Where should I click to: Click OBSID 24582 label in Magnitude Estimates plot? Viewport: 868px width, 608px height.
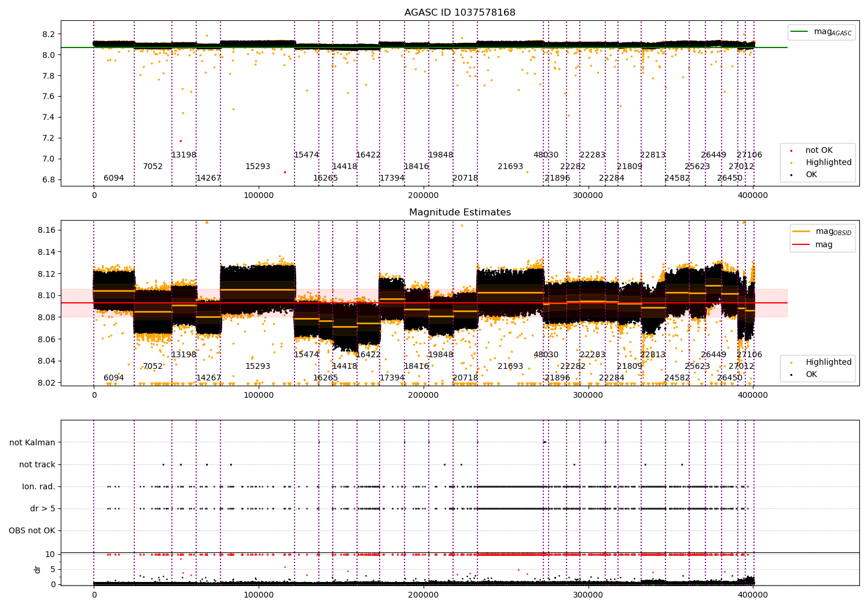(677, 378)
